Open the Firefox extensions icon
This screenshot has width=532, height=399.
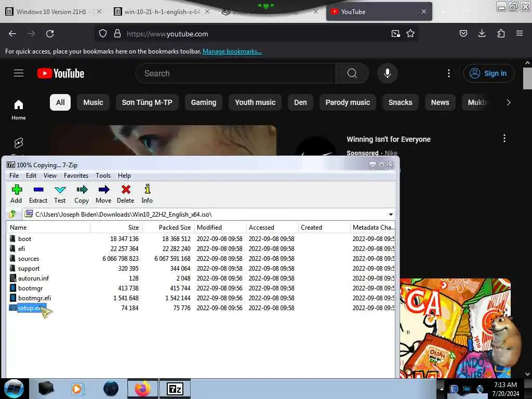pyautogui.click(x=501, y=33)
